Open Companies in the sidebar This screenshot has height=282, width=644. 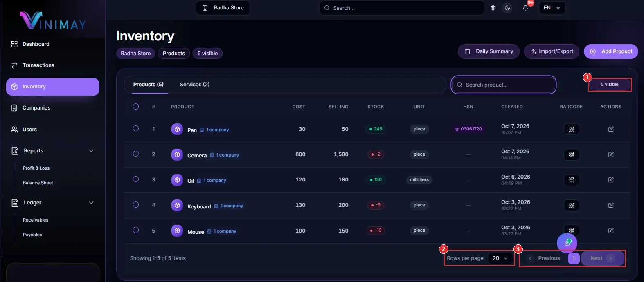53,108
